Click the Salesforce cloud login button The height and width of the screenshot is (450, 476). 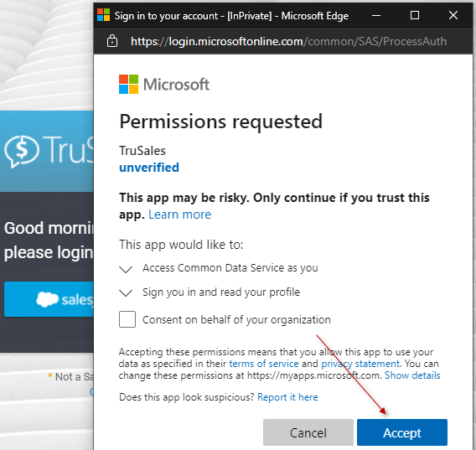[x=49, y=299]
